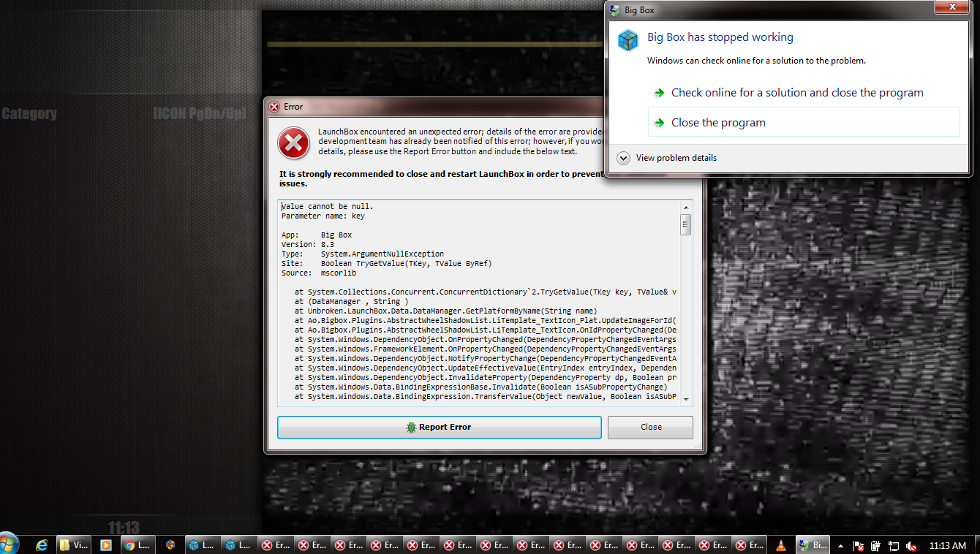Show hidden system tray icons
Image resolution: width=980 pixels, height=554 pixels.
840,545
